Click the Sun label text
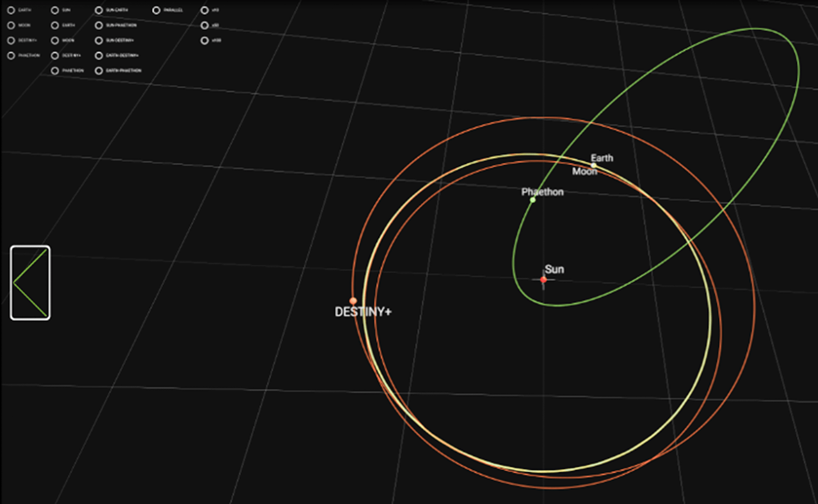 click(554, 269)
